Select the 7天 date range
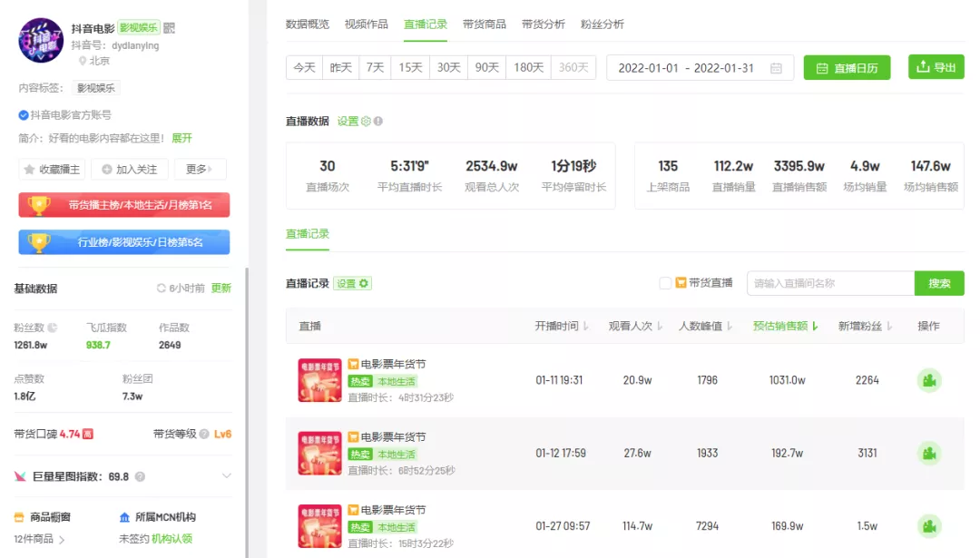The height and width of the screenshot is (558, 980). tap(375, 67)
